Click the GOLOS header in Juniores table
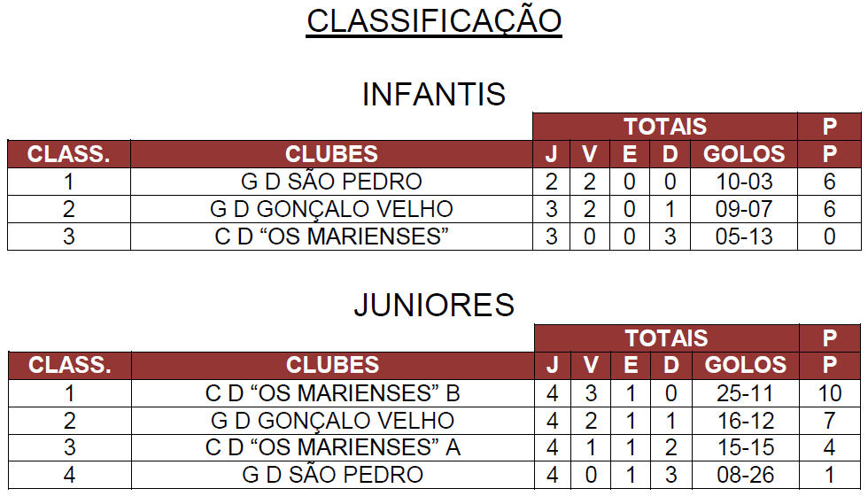 pyautogui.click(x=745, y=365)
